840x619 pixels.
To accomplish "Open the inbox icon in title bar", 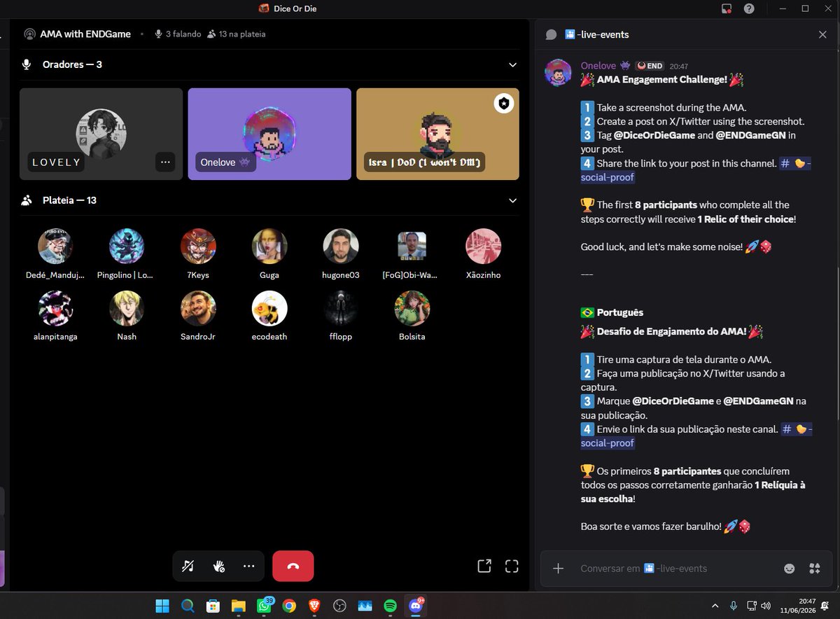I will tap(727, 8).
